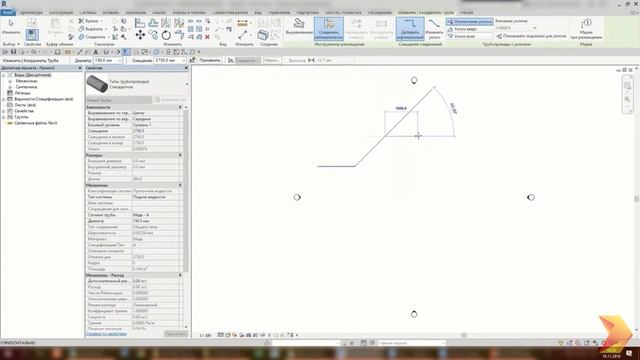This screenshot has height=360, width=640.
Task: Select Slope Off option
Action: click(x=469, y=22)
